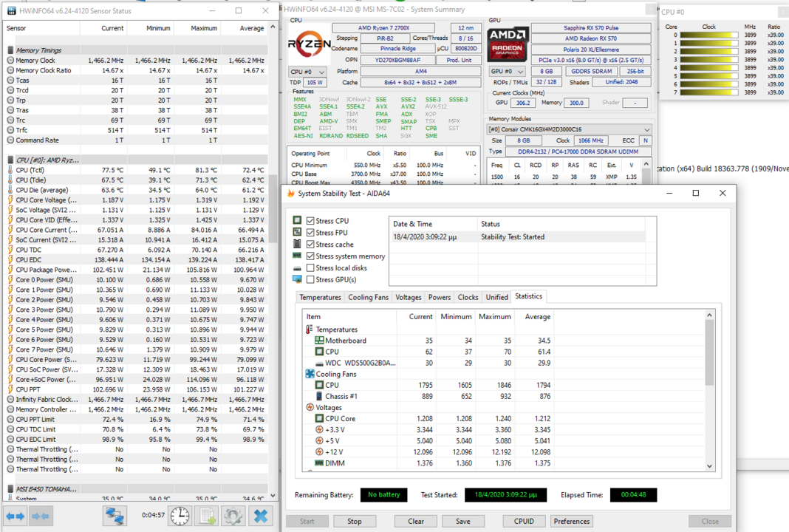
Task: Click the lightning icon beside CPU Package Power
Action: point(10,269)
